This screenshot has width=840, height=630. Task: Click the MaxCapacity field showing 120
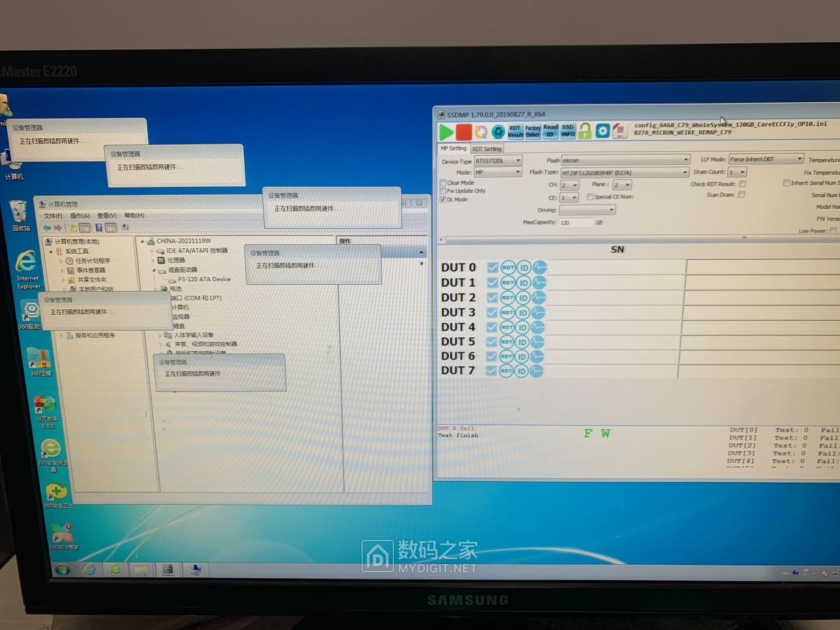[x=575, y=222]
